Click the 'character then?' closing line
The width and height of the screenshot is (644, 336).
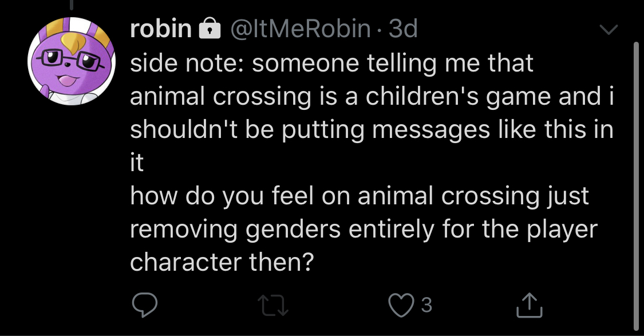tap(222, 262)
